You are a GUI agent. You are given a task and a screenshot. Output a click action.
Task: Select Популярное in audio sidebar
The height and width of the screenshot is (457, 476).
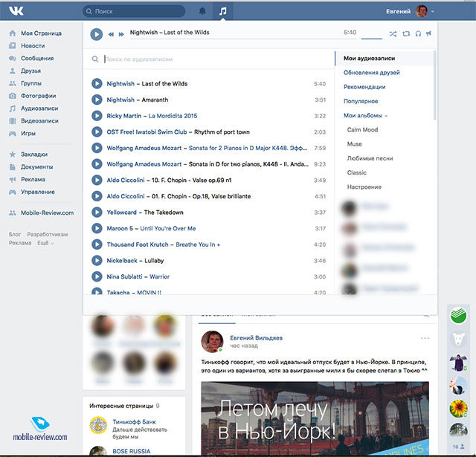(361, 101)
